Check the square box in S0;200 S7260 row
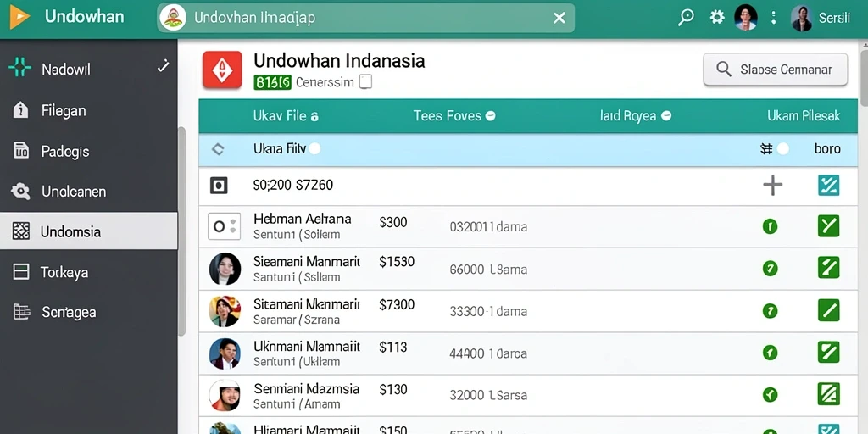 [x=219, y=186]
